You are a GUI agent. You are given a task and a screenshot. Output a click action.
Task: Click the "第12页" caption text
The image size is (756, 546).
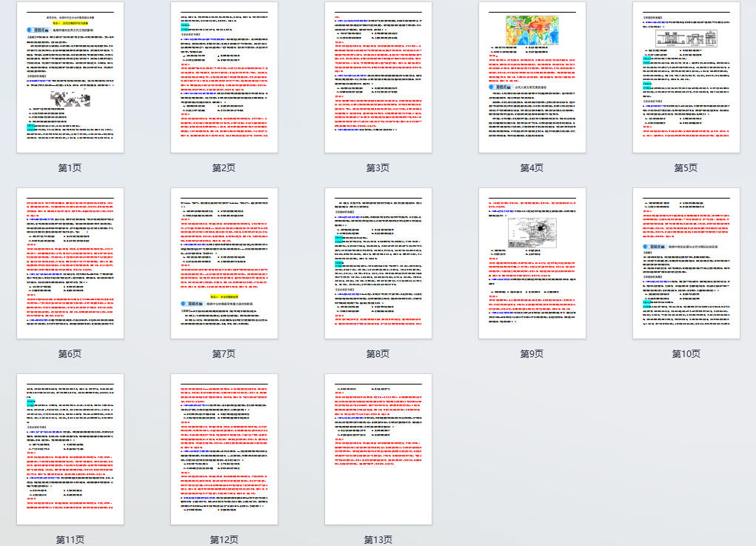224,540
